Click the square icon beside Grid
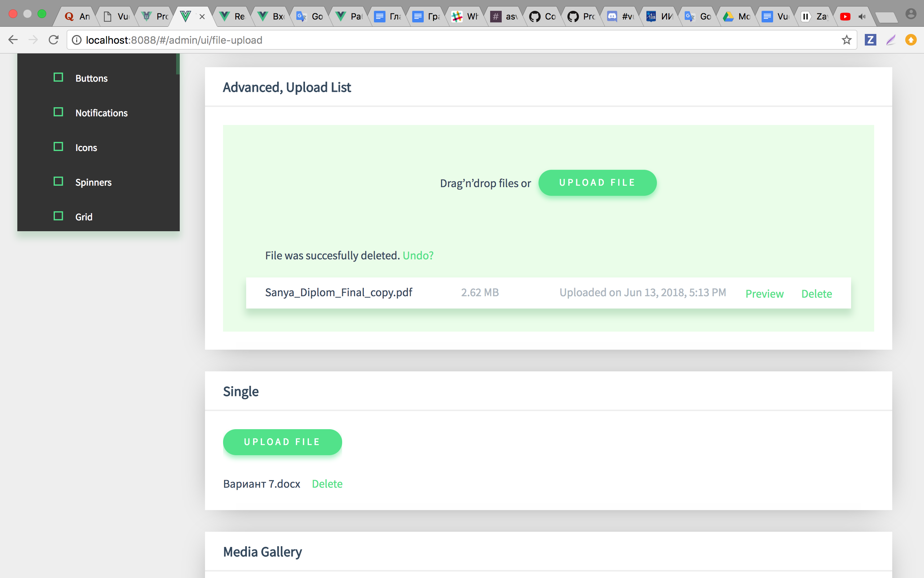 [x=58, y=216]
